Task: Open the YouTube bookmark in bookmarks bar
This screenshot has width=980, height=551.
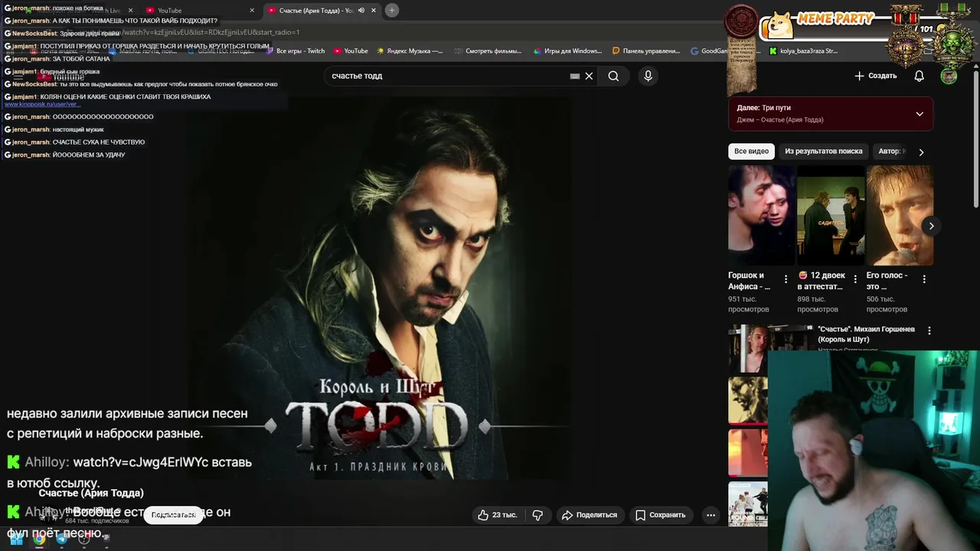Action: point(351,51)
